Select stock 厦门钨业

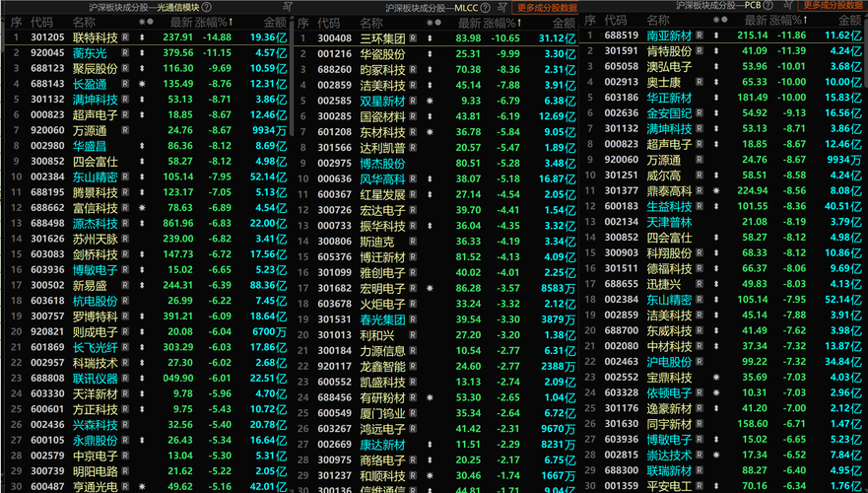pos(382,413)
